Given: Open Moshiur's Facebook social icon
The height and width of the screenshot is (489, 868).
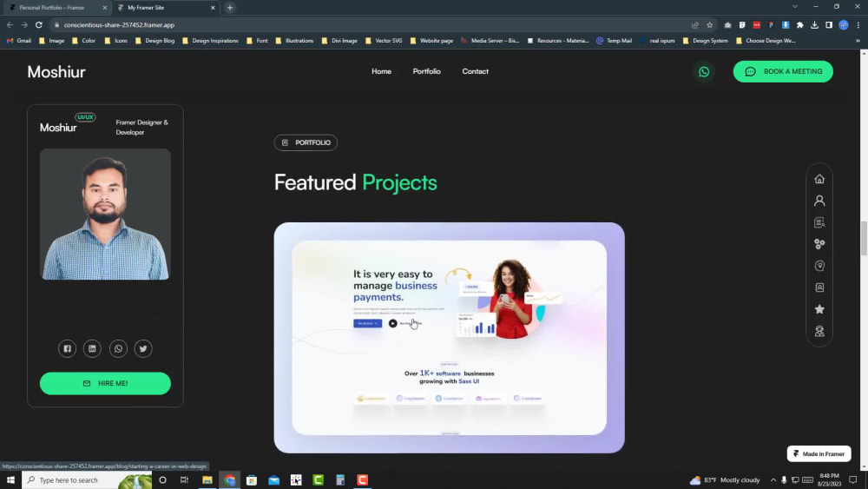Looking at the screenshot, I should tap(67, 348).
